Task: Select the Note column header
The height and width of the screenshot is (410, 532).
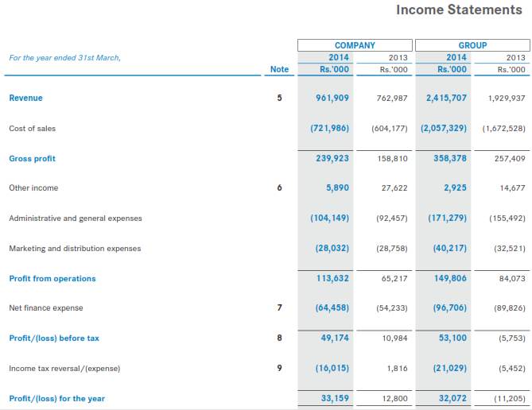Action: pyautogui.click(x=279, y=70)
